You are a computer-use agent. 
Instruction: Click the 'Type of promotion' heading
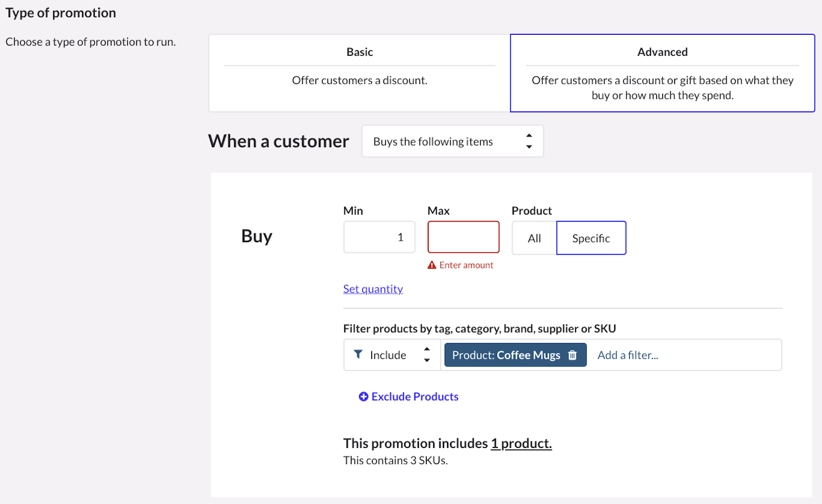pyautogui.click(x=61, y=13)
